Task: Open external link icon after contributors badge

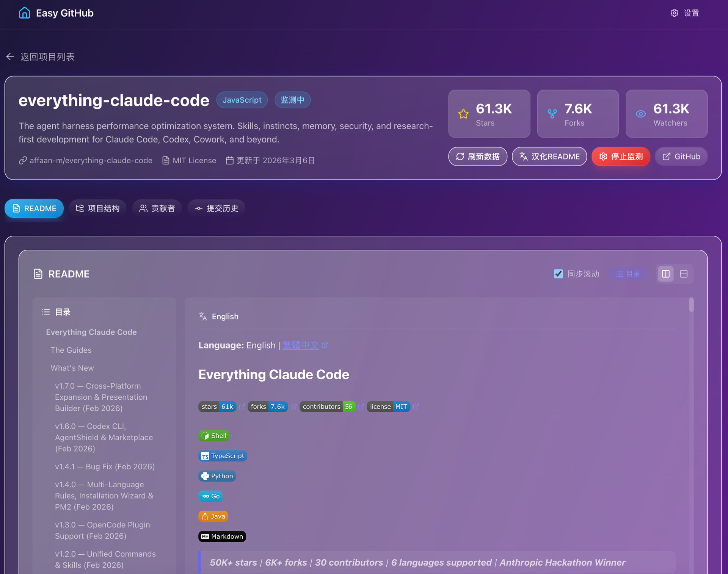Action: point(361,407)
